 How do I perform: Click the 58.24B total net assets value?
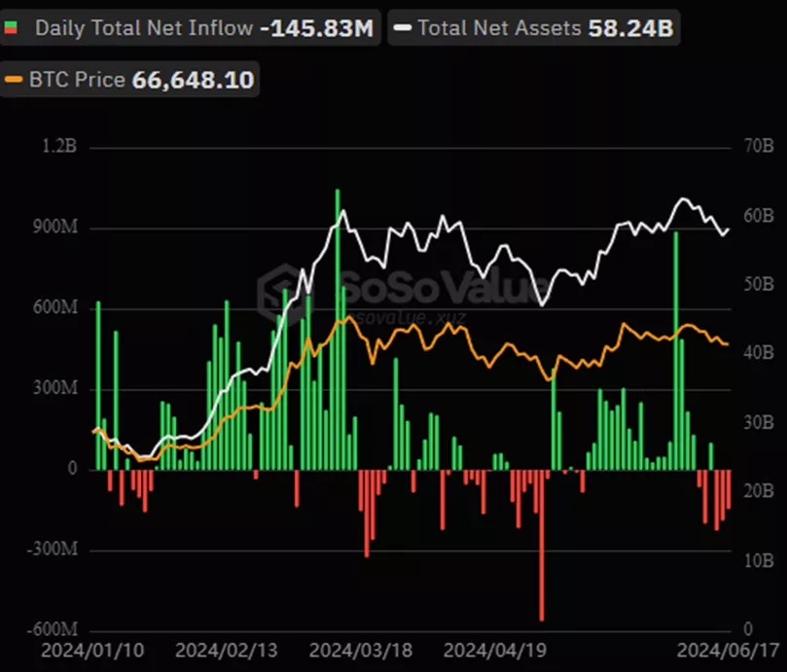629,28
